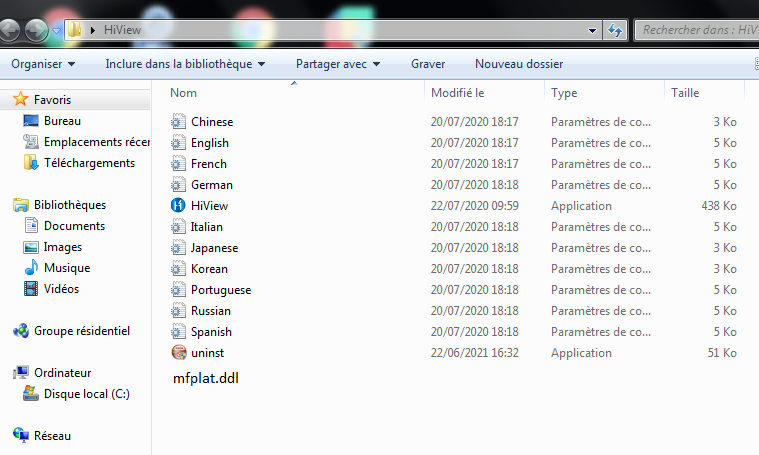Click the Groupe résidentiel icon
Image resolution: width=759 pixels, height=455 pixels.
click(x=20, y=331)
